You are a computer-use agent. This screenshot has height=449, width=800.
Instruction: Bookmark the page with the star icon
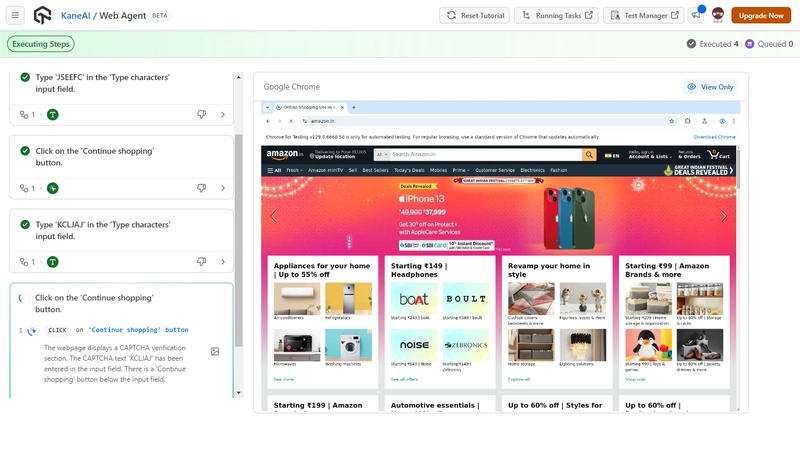[671, 121]
